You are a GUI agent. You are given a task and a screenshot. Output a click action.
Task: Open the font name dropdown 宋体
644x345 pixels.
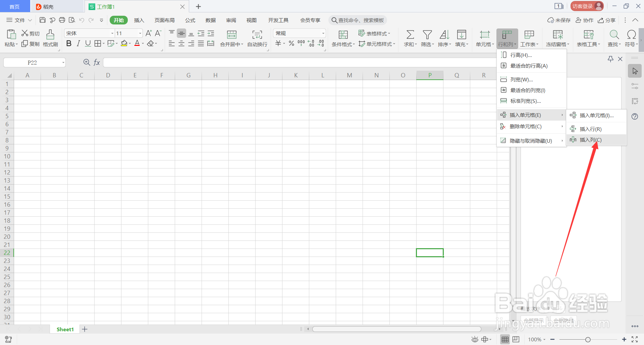pyautogui.click(x=112, y=33)
